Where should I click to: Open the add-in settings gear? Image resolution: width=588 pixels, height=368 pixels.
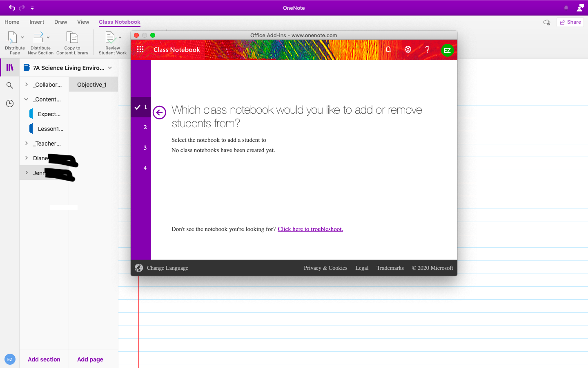click(408, 49)
